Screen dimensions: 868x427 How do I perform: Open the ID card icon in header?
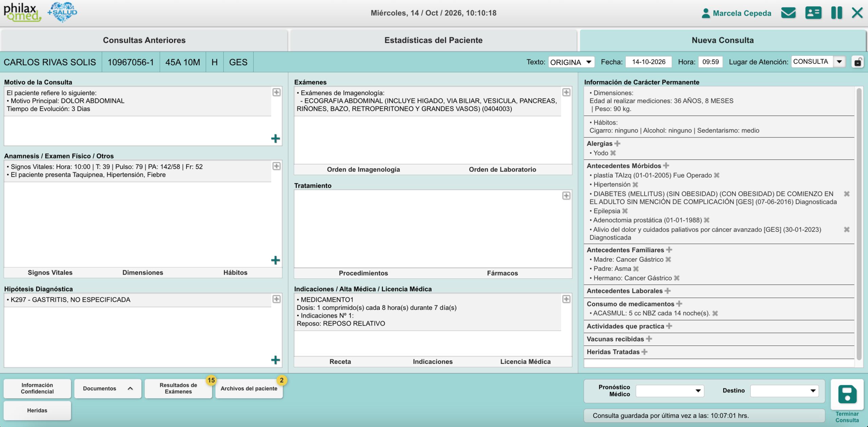[x=813, y=13]
